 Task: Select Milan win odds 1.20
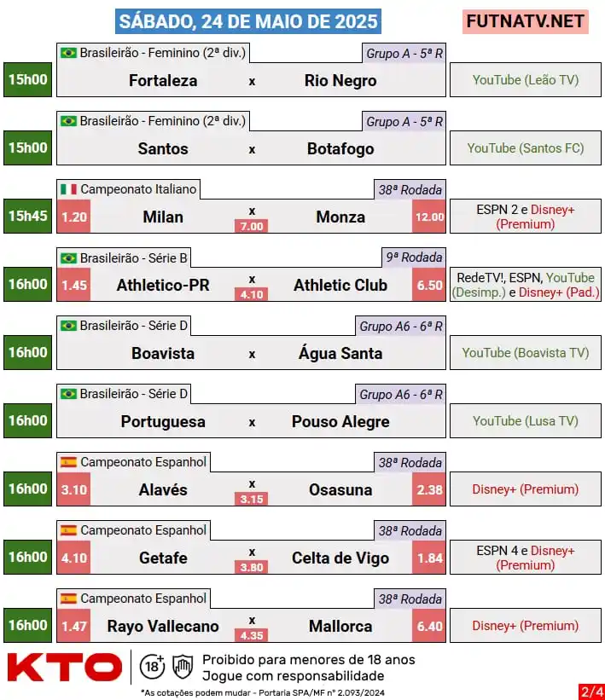73,217
